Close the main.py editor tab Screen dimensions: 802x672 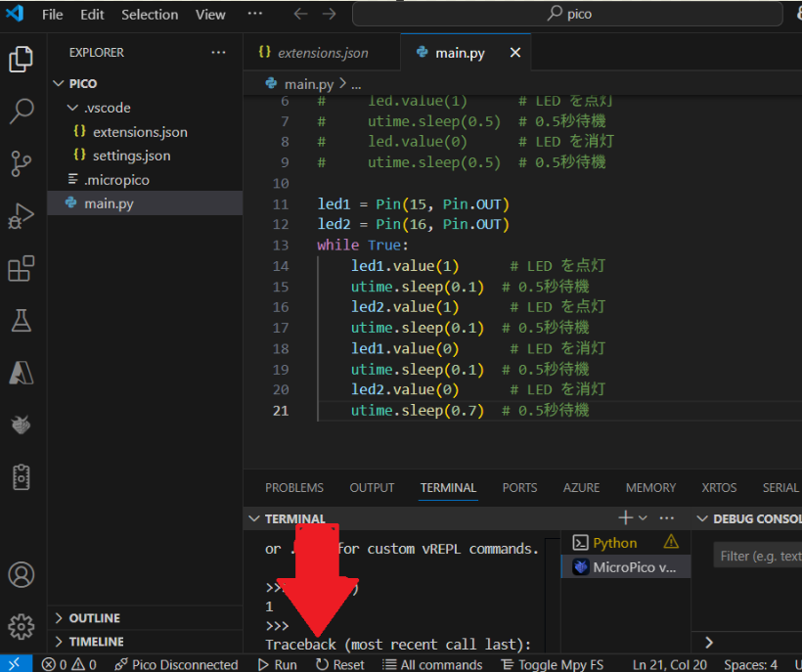(x=515, y=53)
